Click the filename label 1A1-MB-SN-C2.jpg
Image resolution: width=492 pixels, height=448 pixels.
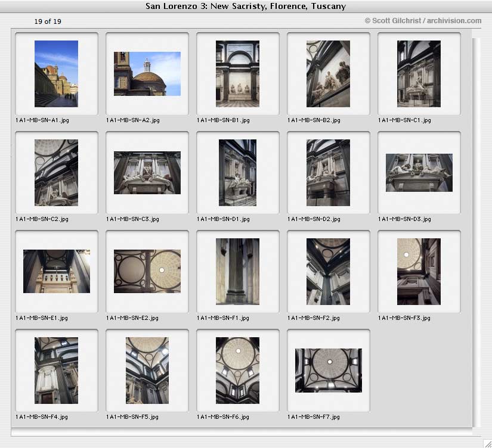(42, 219)
